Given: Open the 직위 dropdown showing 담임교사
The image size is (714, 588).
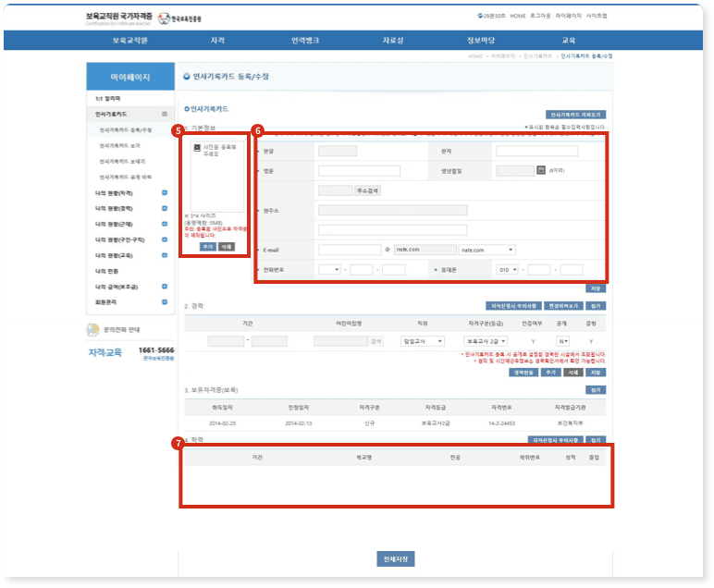Looking at the screenshot, I should point(424,341).
